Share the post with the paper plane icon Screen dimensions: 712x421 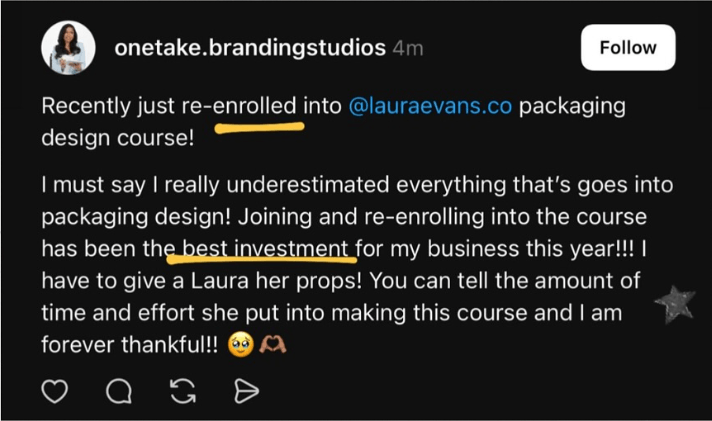tap(244, 392)
